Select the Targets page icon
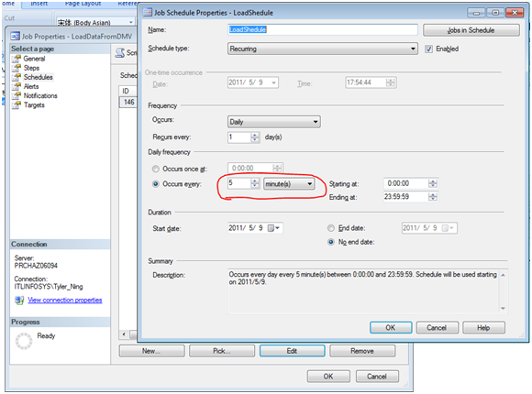The height and width of the screenshot is (394, 532). 17,105
